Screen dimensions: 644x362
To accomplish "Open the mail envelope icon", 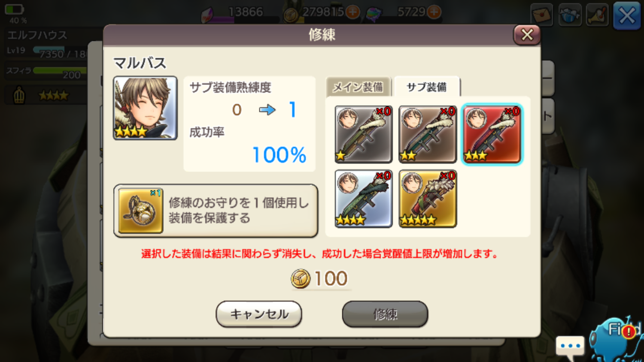I will tap(542, 15).
